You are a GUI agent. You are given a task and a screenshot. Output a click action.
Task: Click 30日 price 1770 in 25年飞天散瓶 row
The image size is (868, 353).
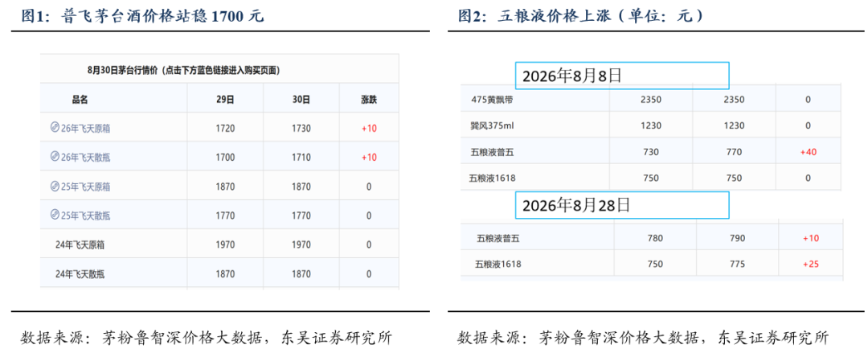click(x=301, y=215)
